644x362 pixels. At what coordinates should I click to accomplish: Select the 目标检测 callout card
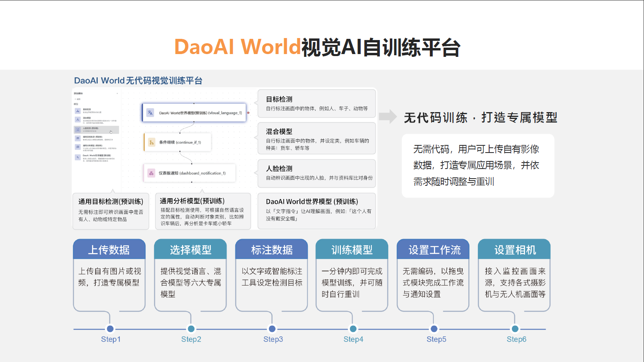pyautogui.click(x=317, y=103)
